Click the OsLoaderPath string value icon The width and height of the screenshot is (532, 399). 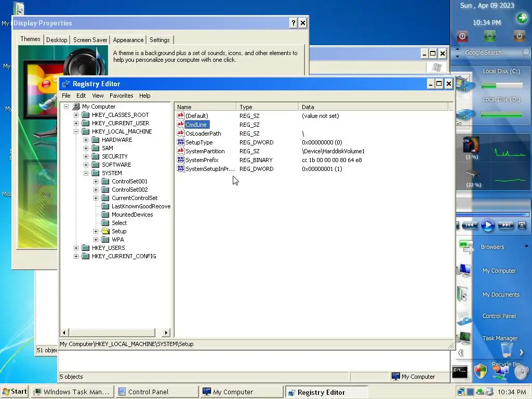[x=180, y=133]
